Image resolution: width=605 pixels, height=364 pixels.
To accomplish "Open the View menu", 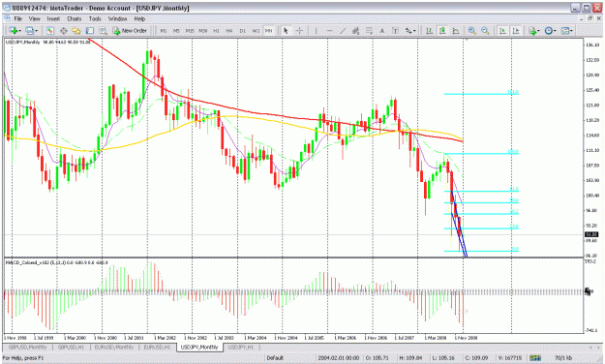I will (34, 18).
